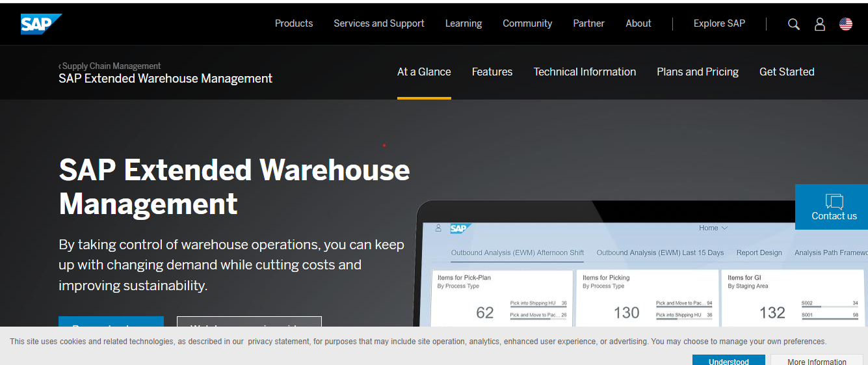Open the About menu
Screen dimensions: 868x365
click(638, 23)
